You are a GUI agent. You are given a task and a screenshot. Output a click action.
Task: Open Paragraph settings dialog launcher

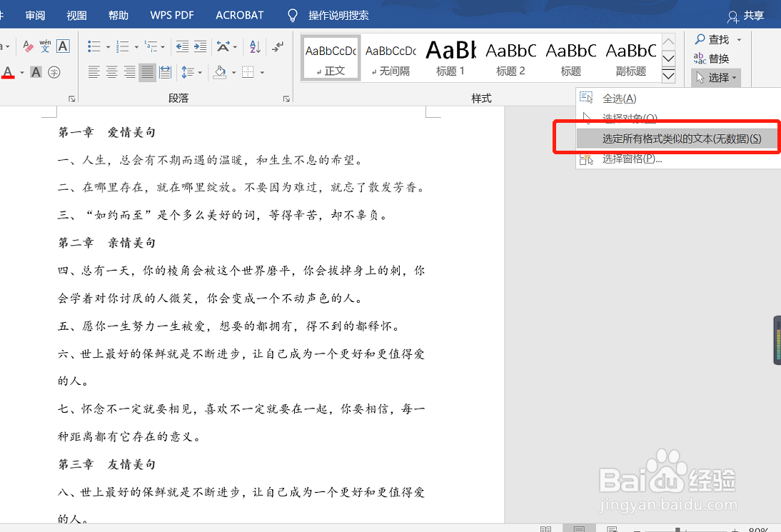[x=286, y=99]
